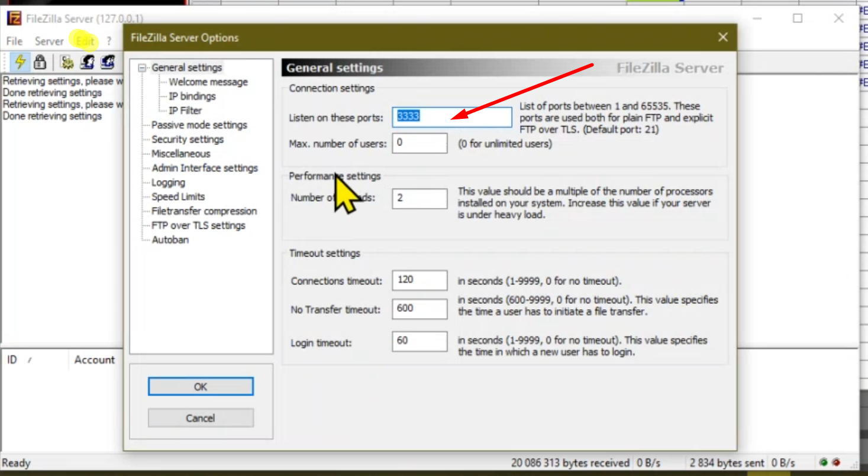868x476 pixels.
Task: Click the Listen on these ports field
Action: click(x=451, y=117)
